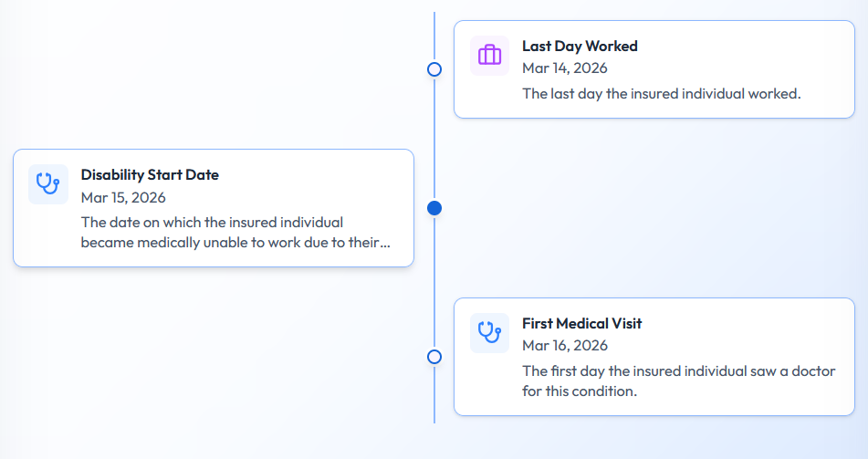Screen dimensions: 868x459
Task: Click the stethoscope icon beside First Medical Visit
Action: click(489, 333)
